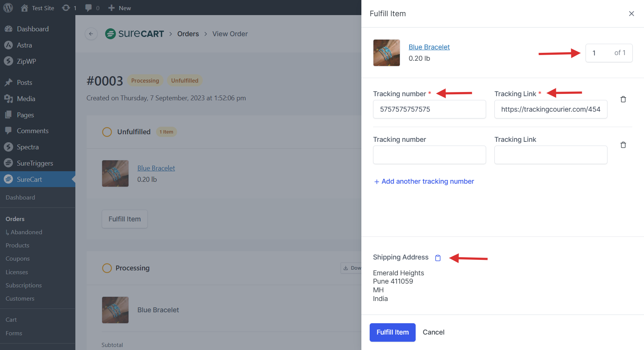Add another tracking number

click(x=424, y=181)
